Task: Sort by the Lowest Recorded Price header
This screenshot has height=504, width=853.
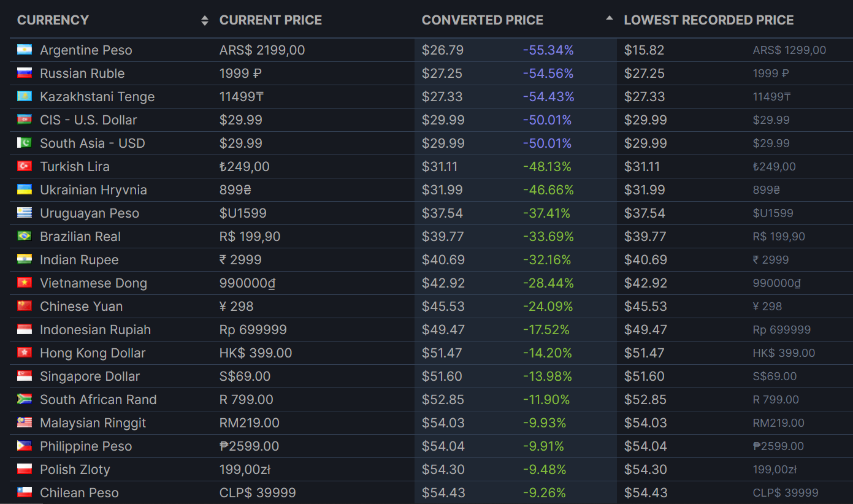Action: (x=709, y=20)
